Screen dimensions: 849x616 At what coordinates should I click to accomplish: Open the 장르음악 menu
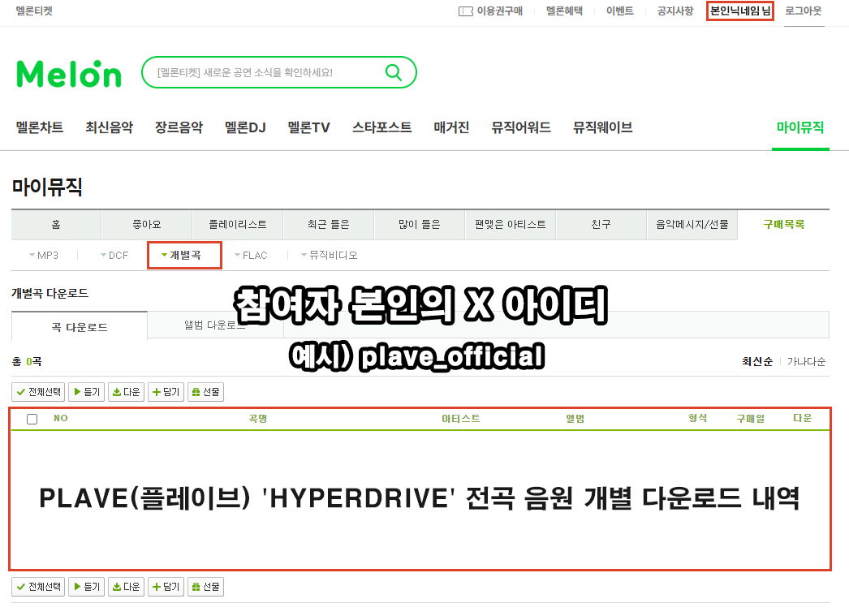pos(179,127)
